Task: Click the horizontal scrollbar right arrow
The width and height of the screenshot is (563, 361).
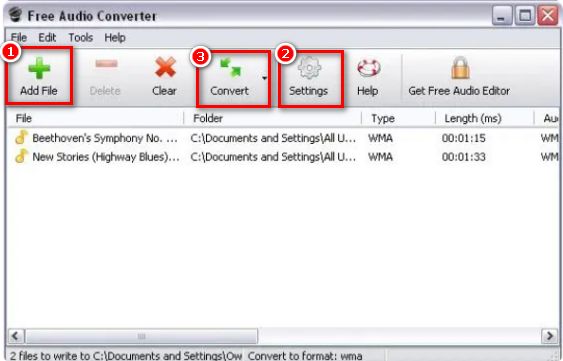Action: click(549, 336)
